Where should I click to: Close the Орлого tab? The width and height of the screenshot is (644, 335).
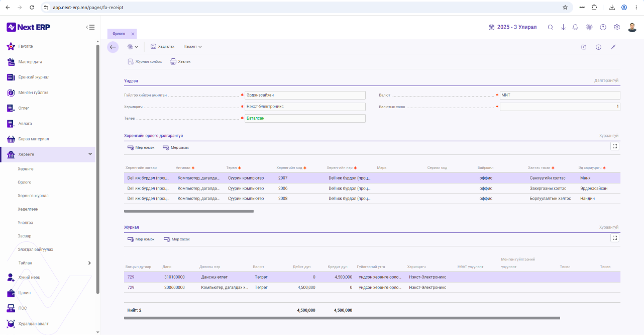pyautogui.click(x=133, y=34)
